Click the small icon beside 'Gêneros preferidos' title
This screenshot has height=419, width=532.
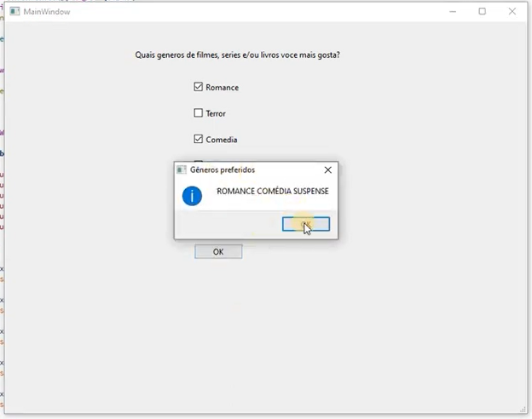(x=182, y=169)
